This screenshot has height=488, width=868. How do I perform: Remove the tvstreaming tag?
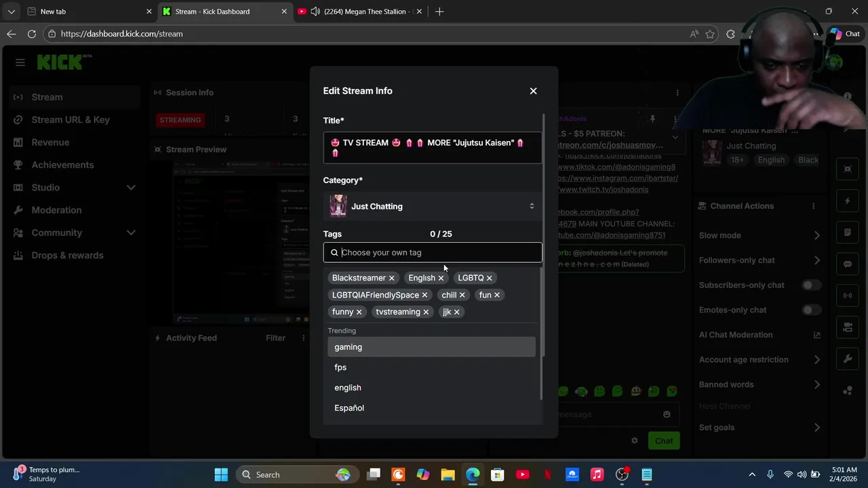[x=426, y=312]
